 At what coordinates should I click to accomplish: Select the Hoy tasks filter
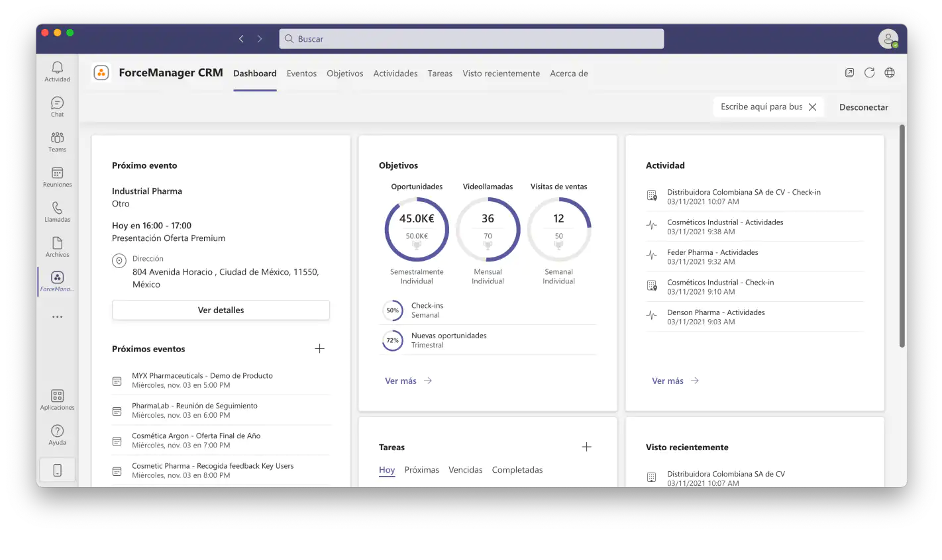coord(387,470)
